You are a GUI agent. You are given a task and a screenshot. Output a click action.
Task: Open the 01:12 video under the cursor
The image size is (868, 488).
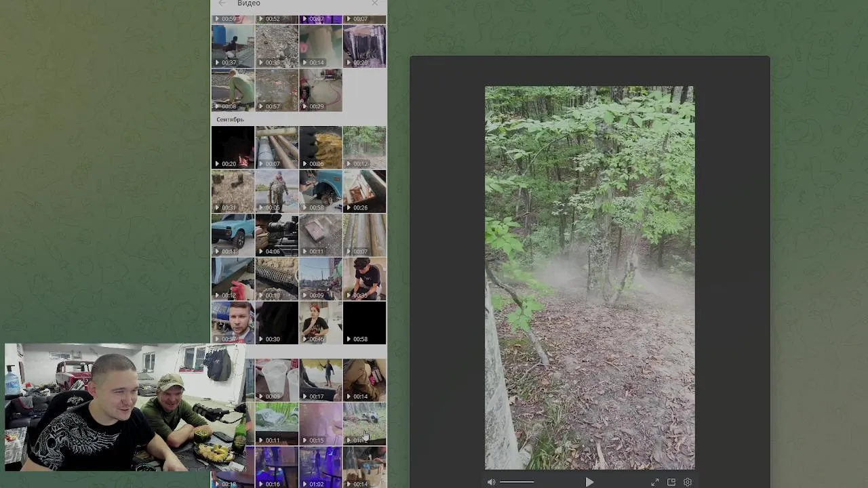(364, 424)
